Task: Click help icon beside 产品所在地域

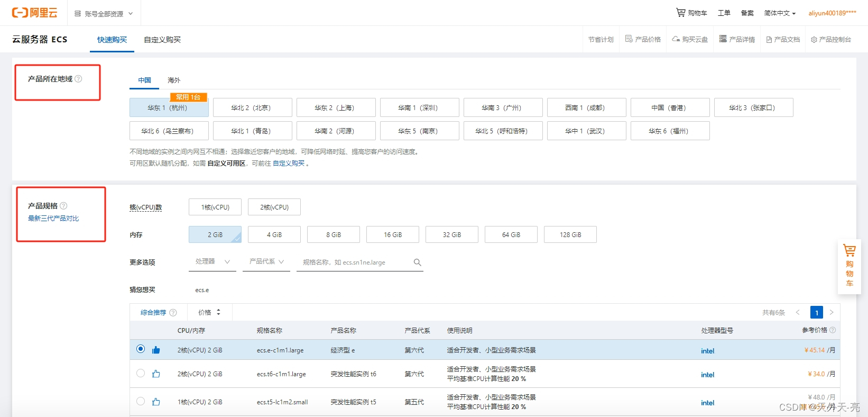Action: tap(78, 79)
